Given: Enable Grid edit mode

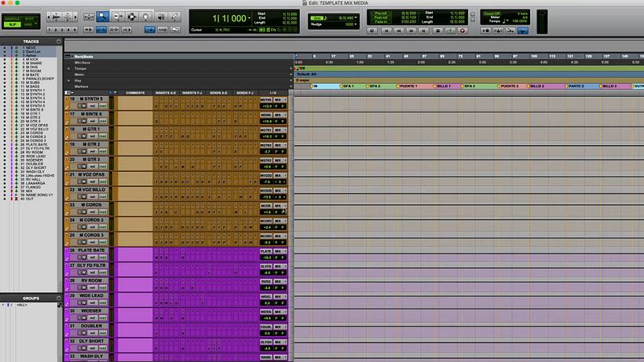Looking at the screenshot, I should 29,24.
